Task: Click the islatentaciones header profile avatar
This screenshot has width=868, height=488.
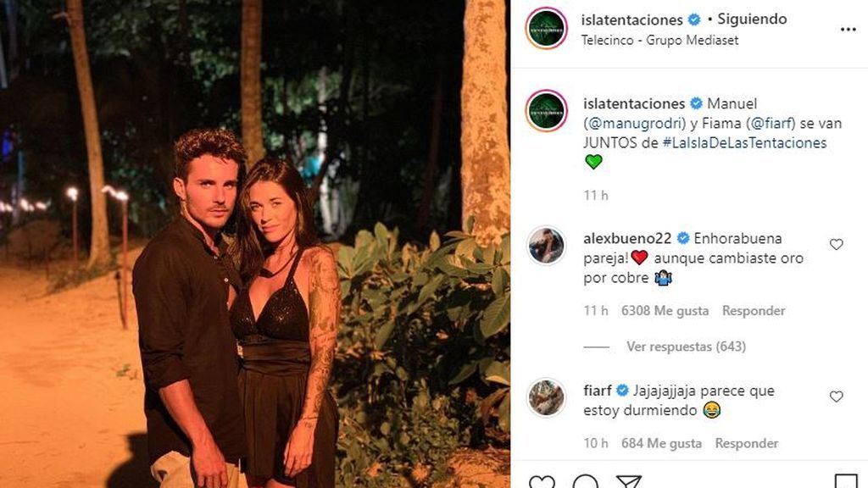Action: coord(546,29)
